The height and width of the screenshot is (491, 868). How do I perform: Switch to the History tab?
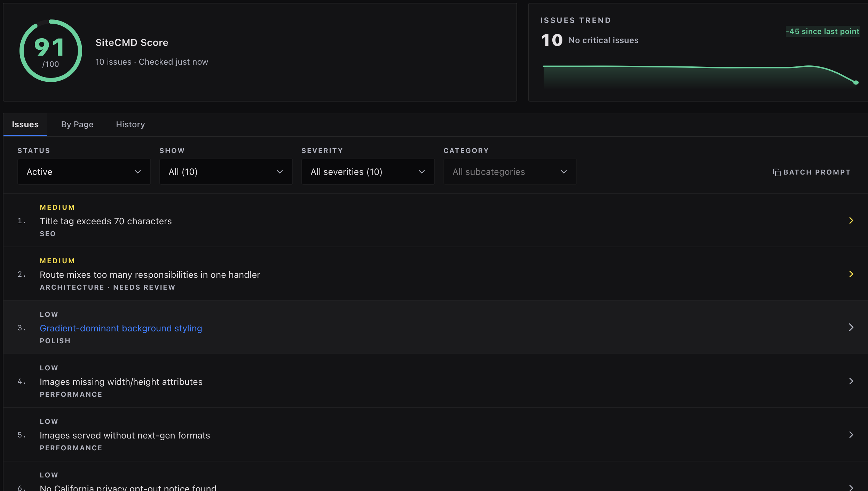click(130, 124)
